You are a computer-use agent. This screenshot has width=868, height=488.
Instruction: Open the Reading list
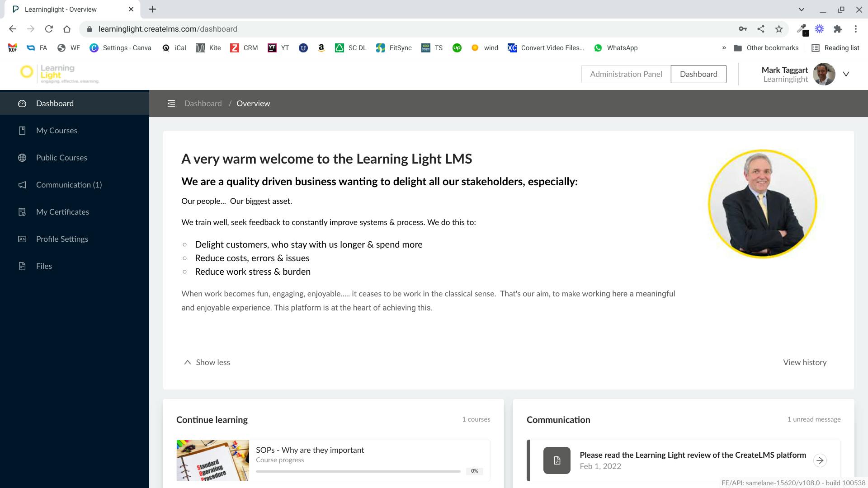coord(835,47)
